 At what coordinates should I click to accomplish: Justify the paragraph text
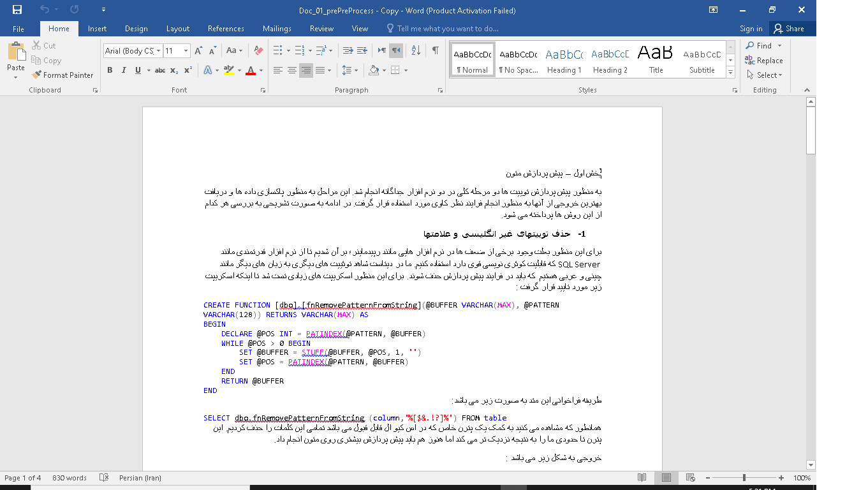(x=320, y=70)
